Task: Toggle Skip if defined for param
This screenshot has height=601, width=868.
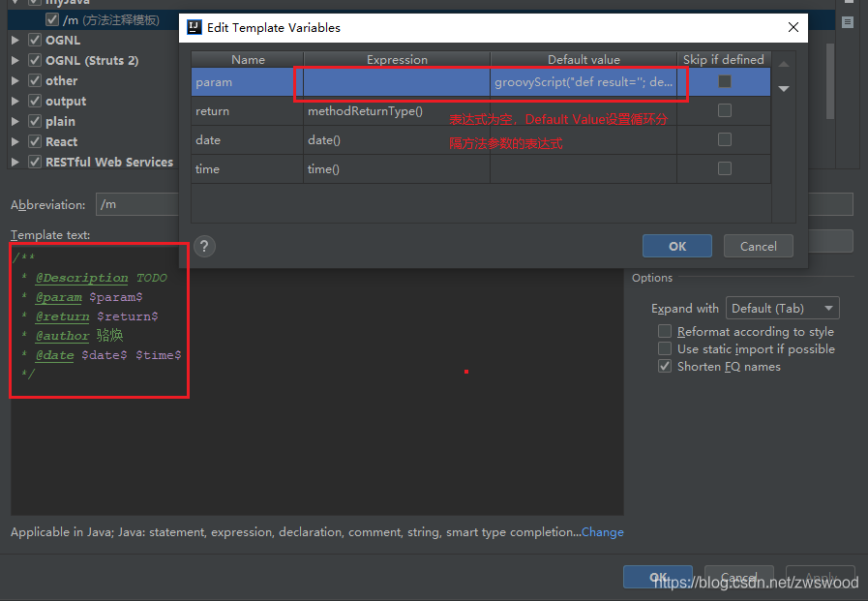Action: click(x=724, y=82)
